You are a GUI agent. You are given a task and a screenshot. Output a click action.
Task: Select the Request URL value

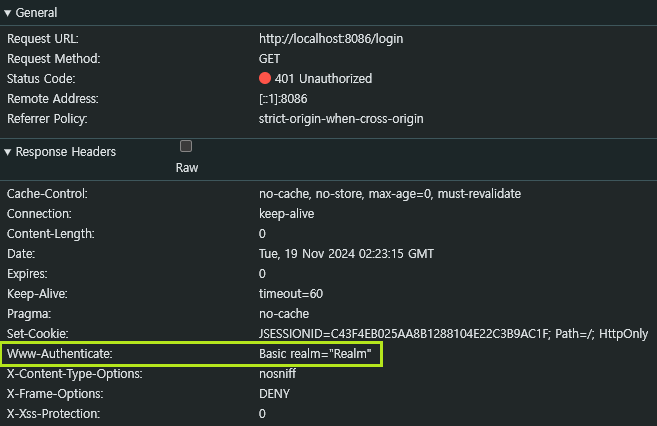coord(331,39)
